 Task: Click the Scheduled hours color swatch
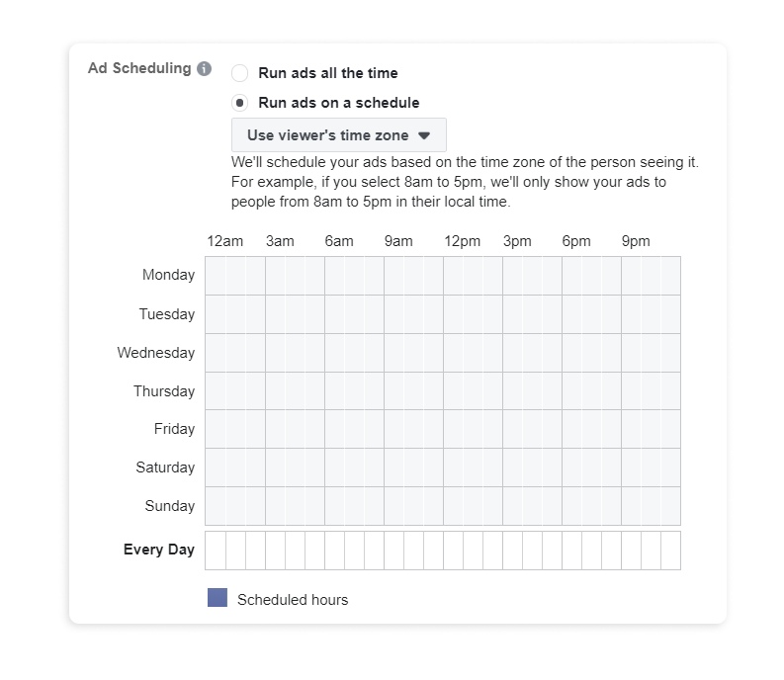pyautogui.click(x=217, y=598)
